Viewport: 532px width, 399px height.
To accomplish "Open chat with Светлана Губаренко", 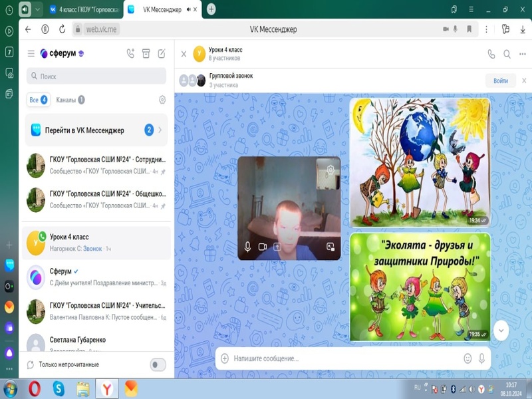I will click(96, 342).
